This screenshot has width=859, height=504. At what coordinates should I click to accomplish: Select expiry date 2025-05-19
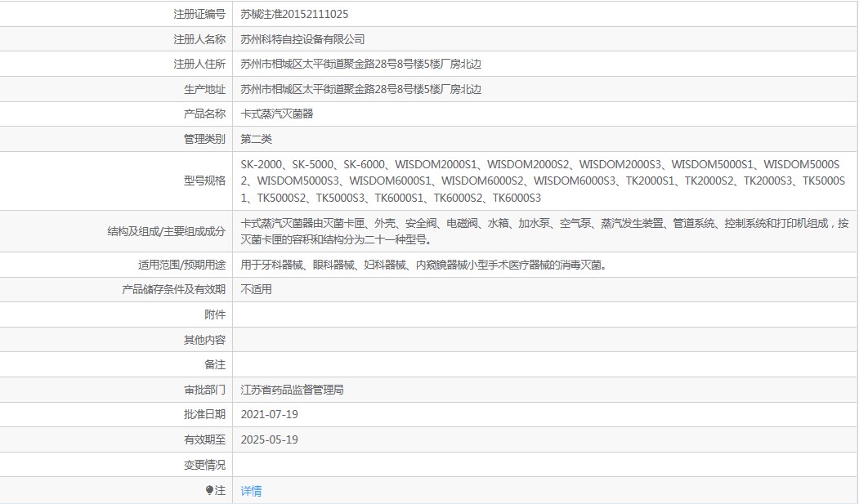click(269, 439)
